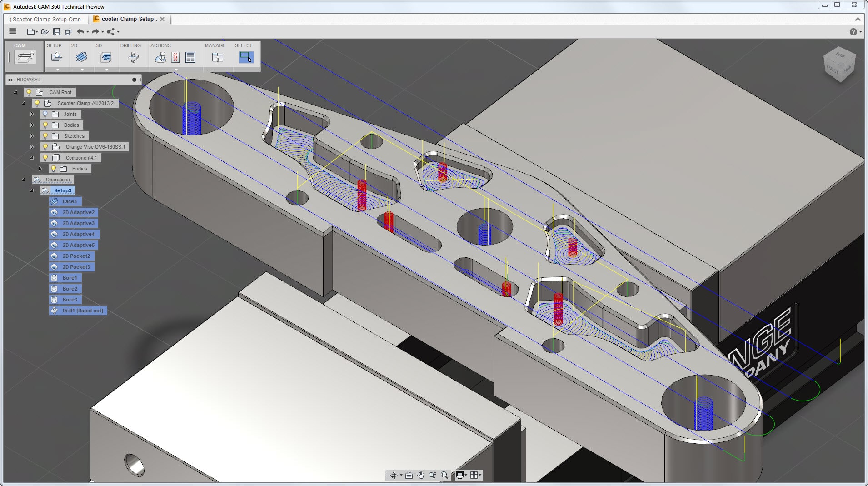Toggle visibility bulb for Component4:1

coord(45,158)
